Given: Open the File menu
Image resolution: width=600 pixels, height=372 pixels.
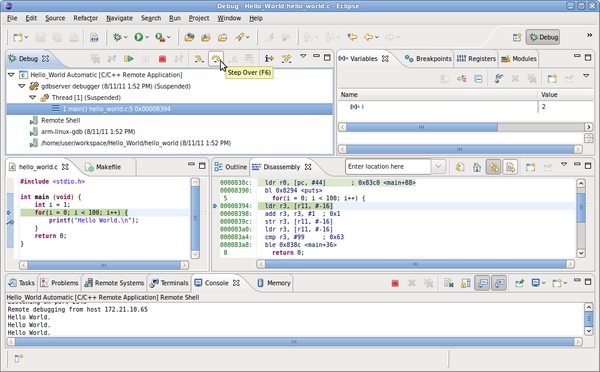Looking at the screenshot, I should pyautogui.click(x=12, y=18).
